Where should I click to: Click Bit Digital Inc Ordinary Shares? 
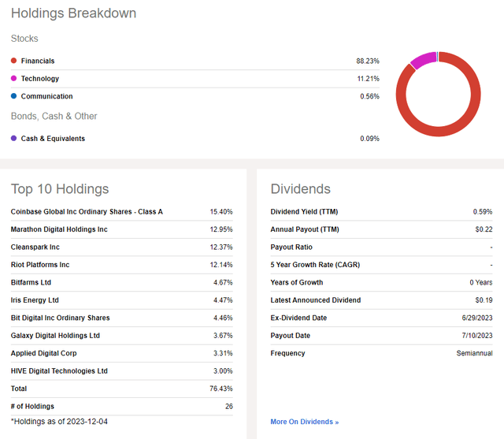60,318
